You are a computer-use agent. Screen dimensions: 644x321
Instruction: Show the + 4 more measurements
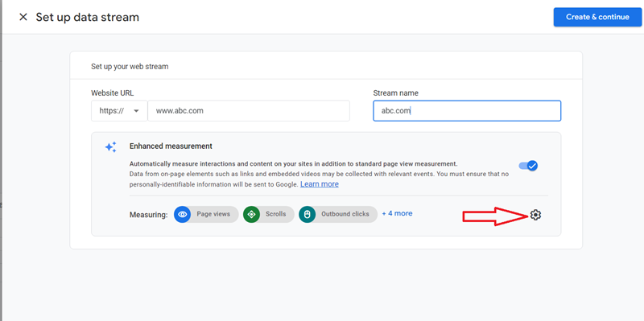click(397, 213)
